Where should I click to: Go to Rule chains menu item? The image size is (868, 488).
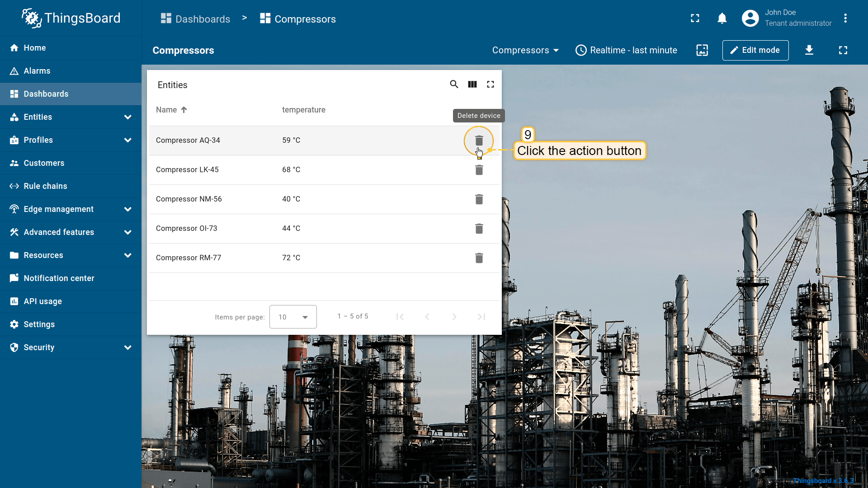click(45, 186)
